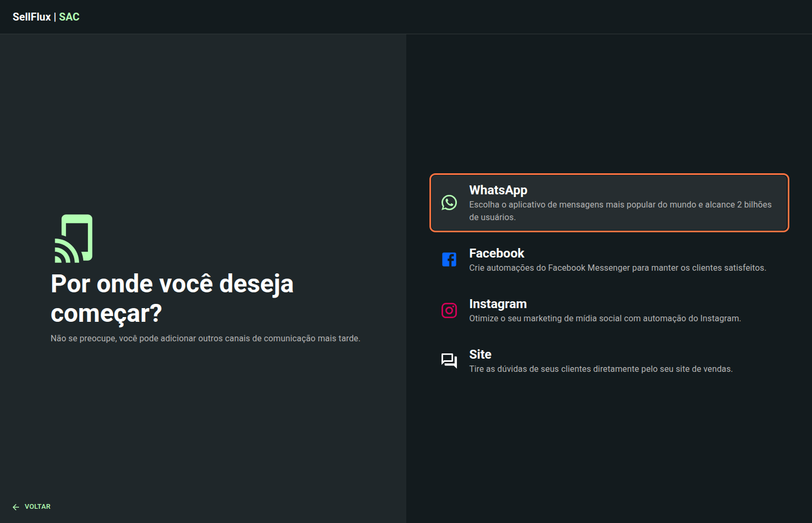Click the back arrow icon beside Voltar
This screenshot has height=523, width=812.
click(x=16, y=507)
